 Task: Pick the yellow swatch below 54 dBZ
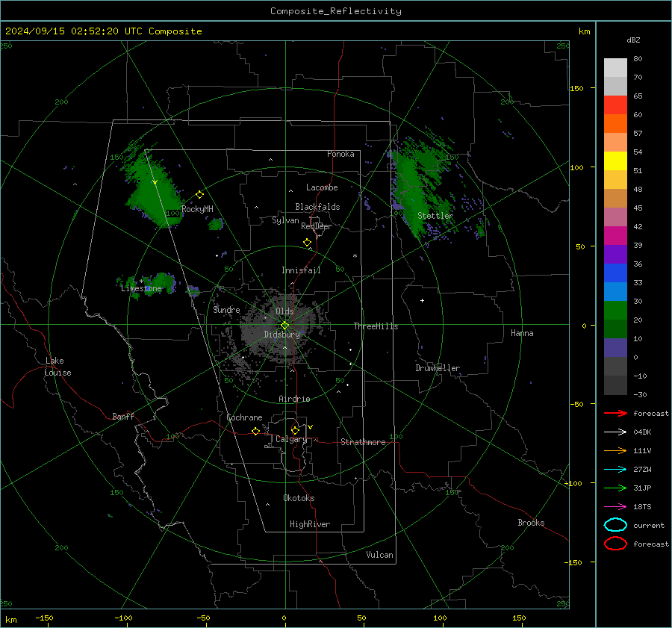coord(615,161)
